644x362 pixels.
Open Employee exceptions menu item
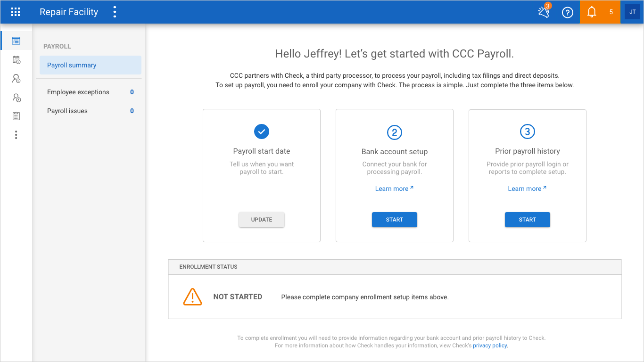tap(91, 92)
